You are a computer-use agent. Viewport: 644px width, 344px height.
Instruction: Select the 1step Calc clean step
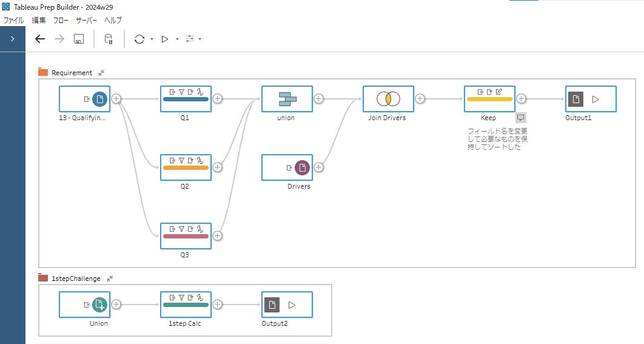click(186, 305)
